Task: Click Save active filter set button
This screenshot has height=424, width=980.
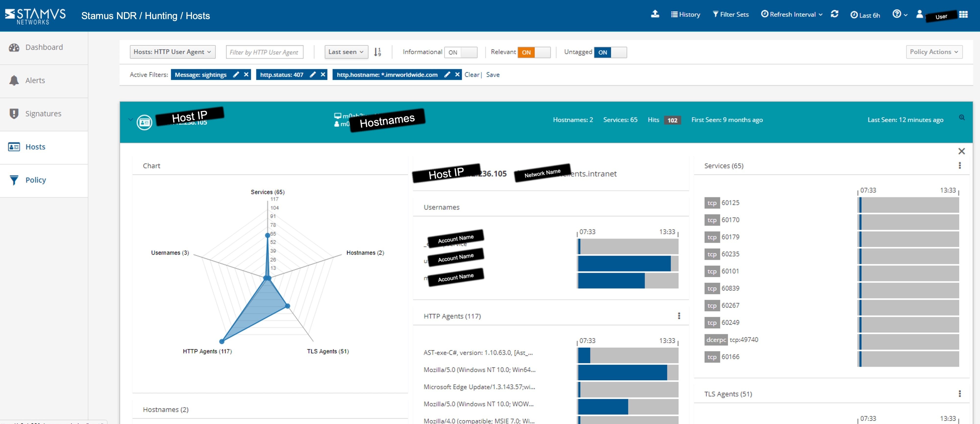Action: 493,74
